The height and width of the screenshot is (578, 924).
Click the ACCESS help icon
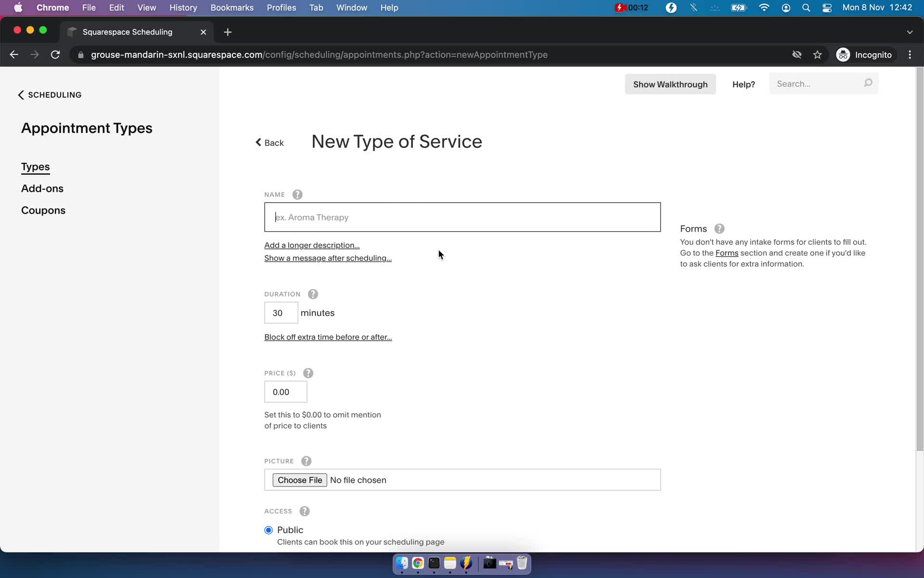(305, 511)
